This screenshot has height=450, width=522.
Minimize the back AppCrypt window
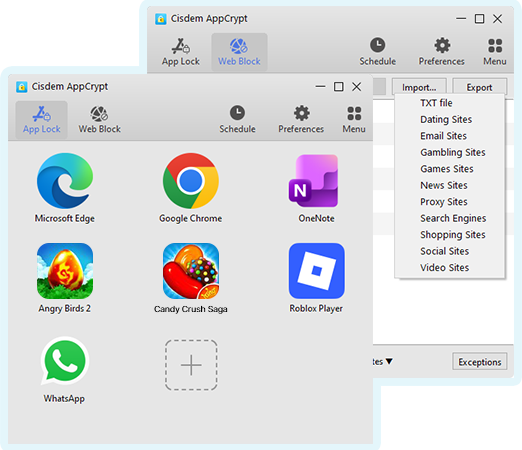[461, 19]
